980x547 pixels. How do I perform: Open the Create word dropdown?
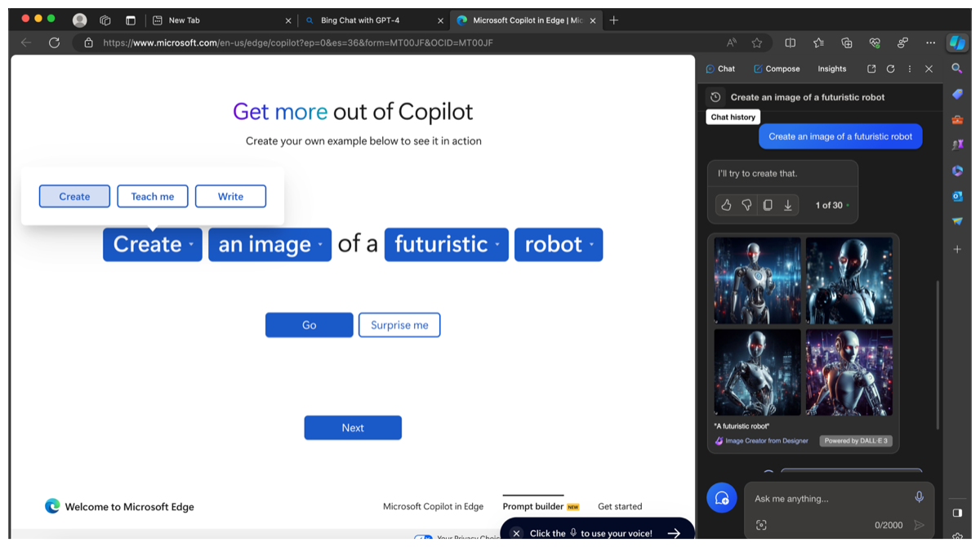pyautogui.click(x=152, y=244)
